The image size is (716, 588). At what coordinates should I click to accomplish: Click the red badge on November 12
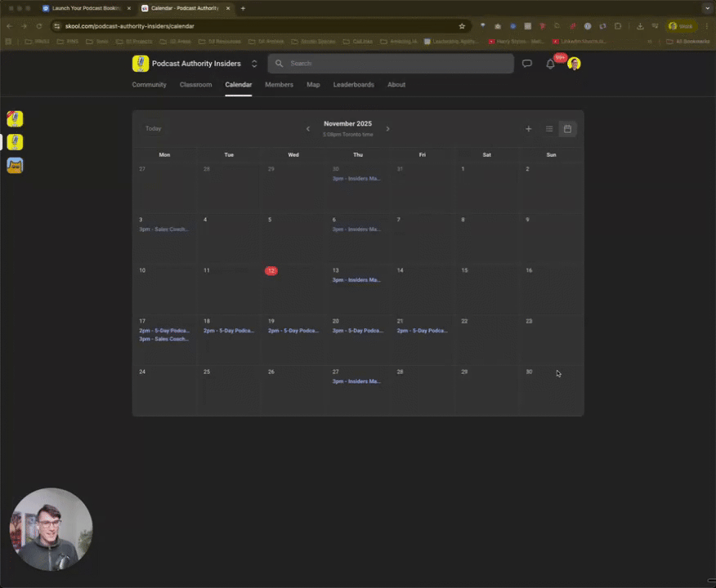[x=271, y=270]
